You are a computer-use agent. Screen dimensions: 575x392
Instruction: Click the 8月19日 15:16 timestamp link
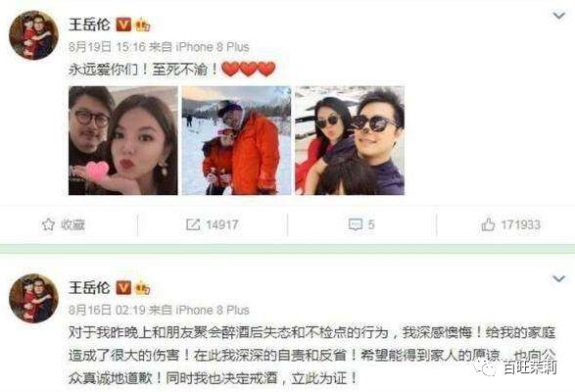point(108,47)
